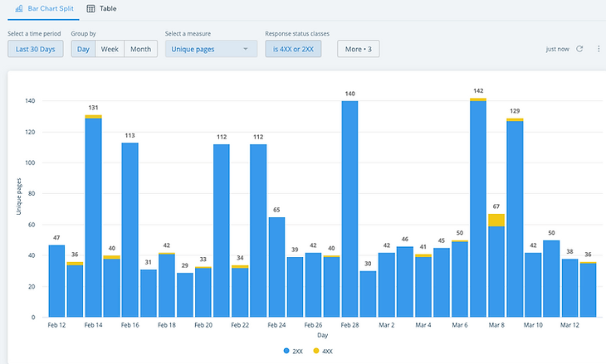This screenshot has height=364, width=606.
Task: Group the chart by Month
Action: 140,49
